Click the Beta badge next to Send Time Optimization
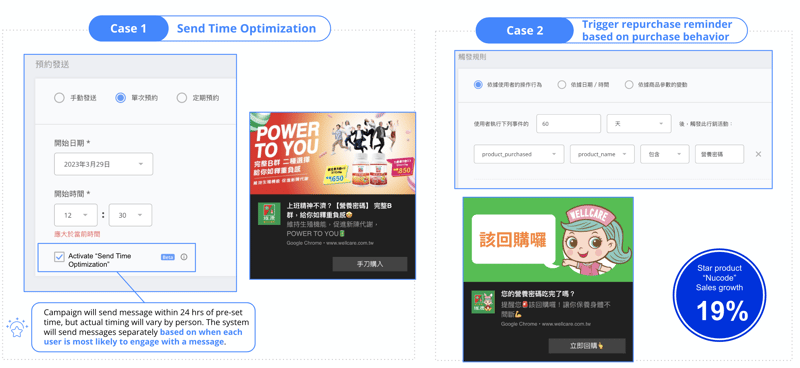Screen dimensions: 800x368 click(168, 257)
